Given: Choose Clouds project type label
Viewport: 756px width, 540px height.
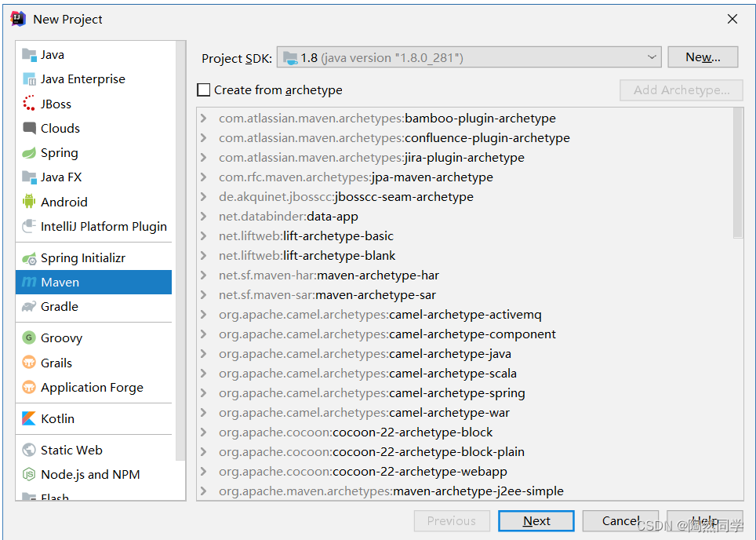Looking at the screenshot, I should pos(60,129).
